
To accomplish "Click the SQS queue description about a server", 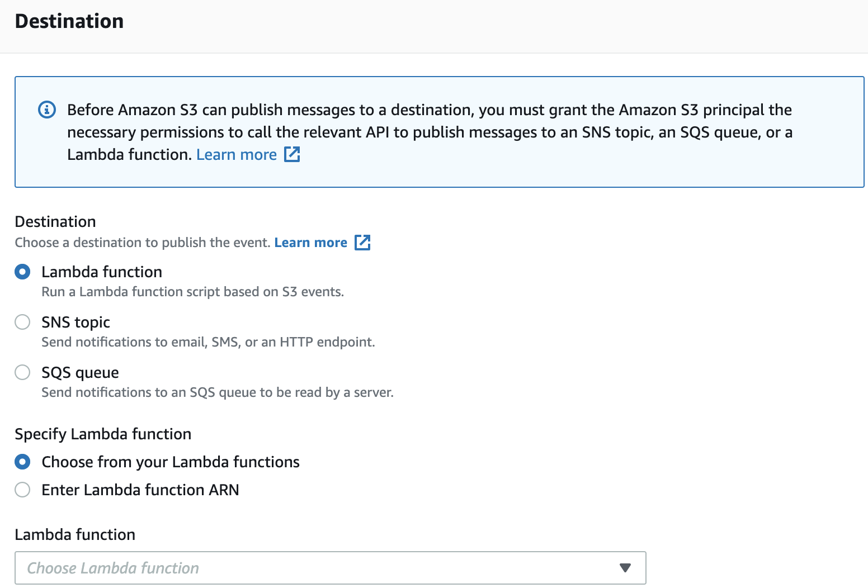I will [218, 392].
